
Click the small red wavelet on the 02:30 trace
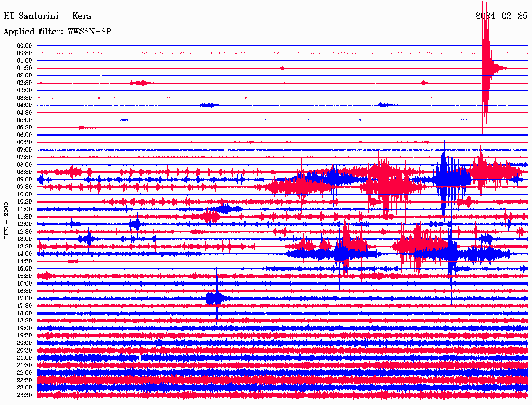(x=140, y=83)
